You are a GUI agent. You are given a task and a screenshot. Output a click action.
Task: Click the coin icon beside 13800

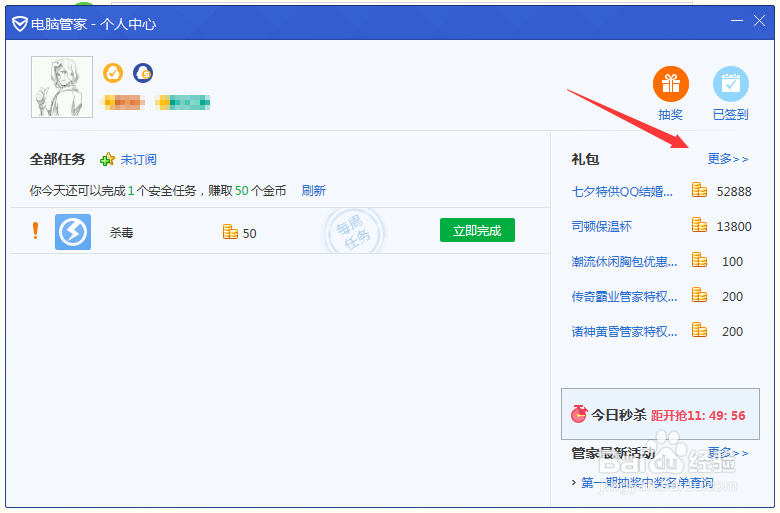pos(699,225)
